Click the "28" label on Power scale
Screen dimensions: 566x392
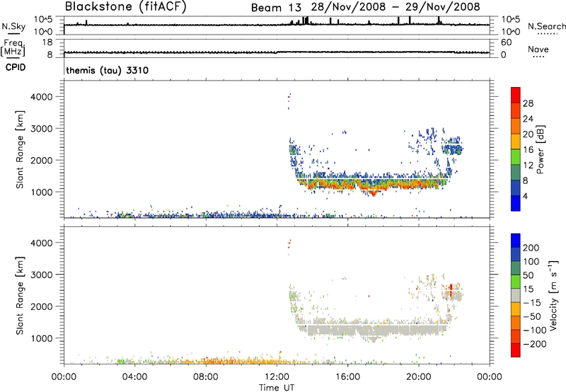click(528, 103)
